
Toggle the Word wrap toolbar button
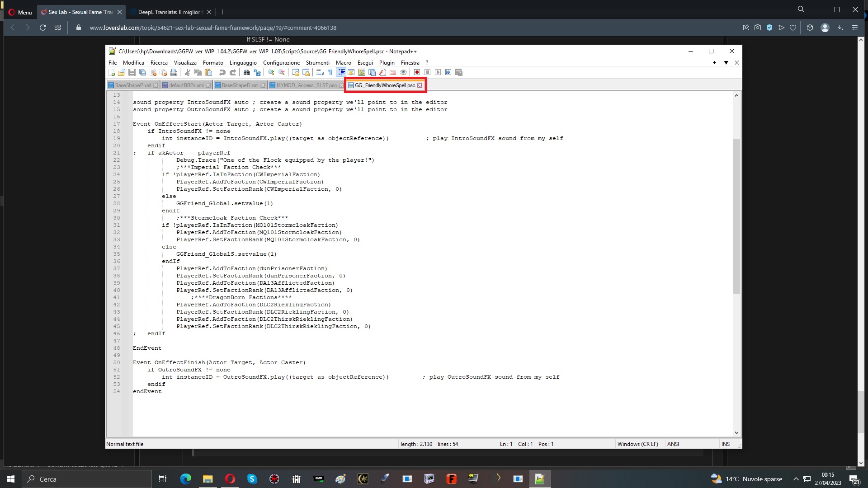(x=320, y=72)
